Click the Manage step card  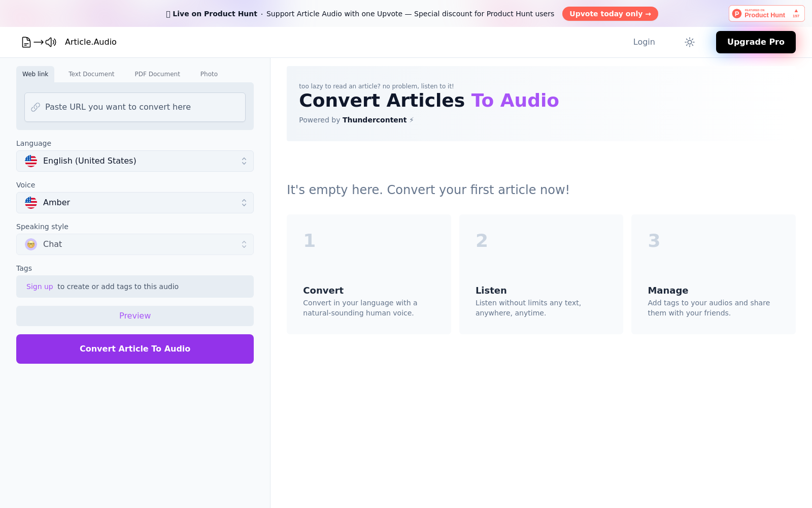tap(714, 274)
